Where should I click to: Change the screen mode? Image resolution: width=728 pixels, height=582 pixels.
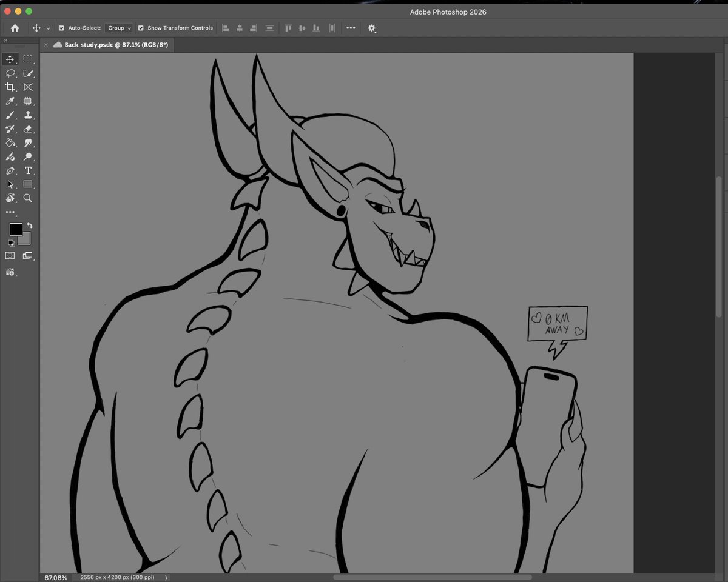pyautogui.click(x=28, y=256)
